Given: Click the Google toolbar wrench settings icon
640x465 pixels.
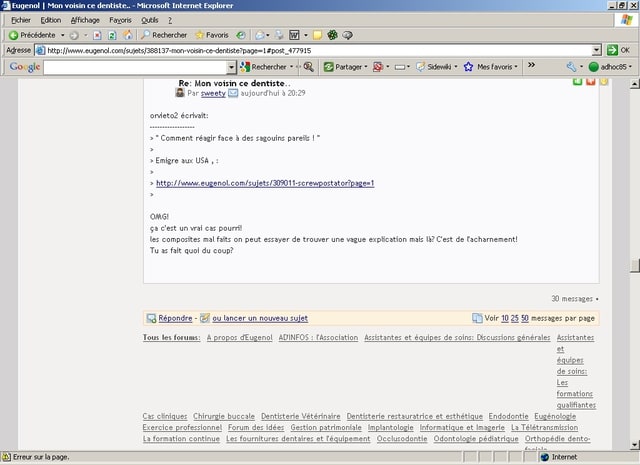Looking at the screenshot, I should pyautogui.click(x=572, y=67).
